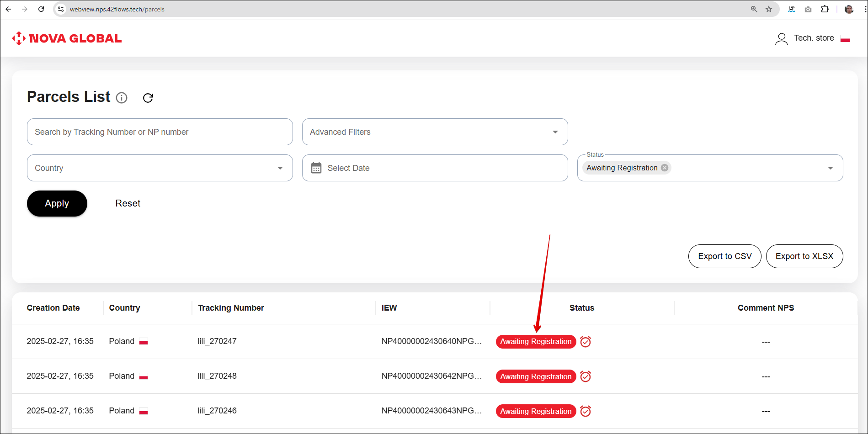Click the Poland flag next to Tech. store
This screenshot has width=868, height=434.
click(x=845, y=38)
